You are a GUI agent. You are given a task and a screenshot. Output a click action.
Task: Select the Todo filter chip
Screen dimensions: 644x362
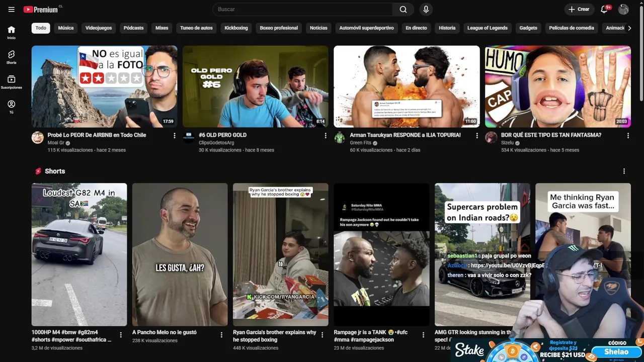point(41,28)
